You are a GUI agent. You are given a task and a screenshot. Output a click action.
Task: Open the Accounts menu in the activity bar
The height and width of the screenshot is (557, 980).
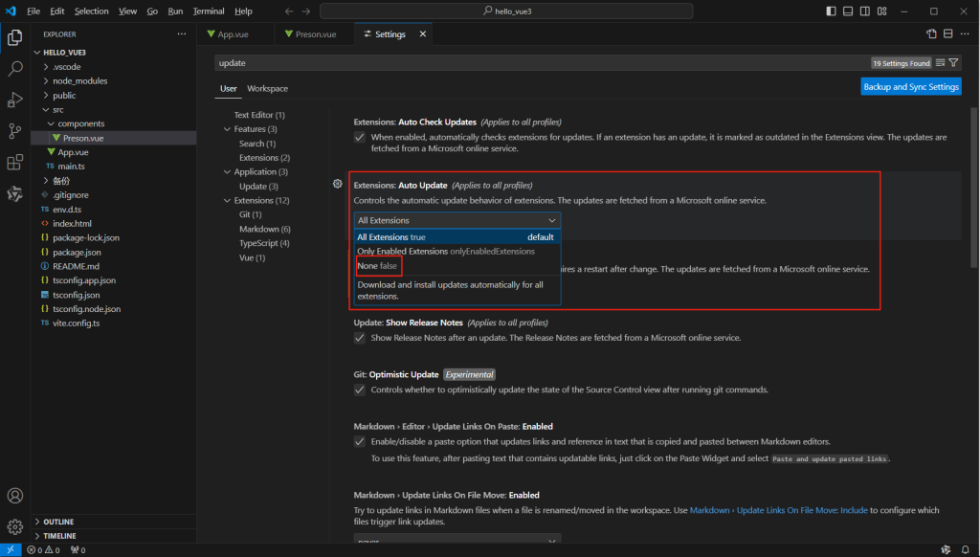tap(15, 496)
